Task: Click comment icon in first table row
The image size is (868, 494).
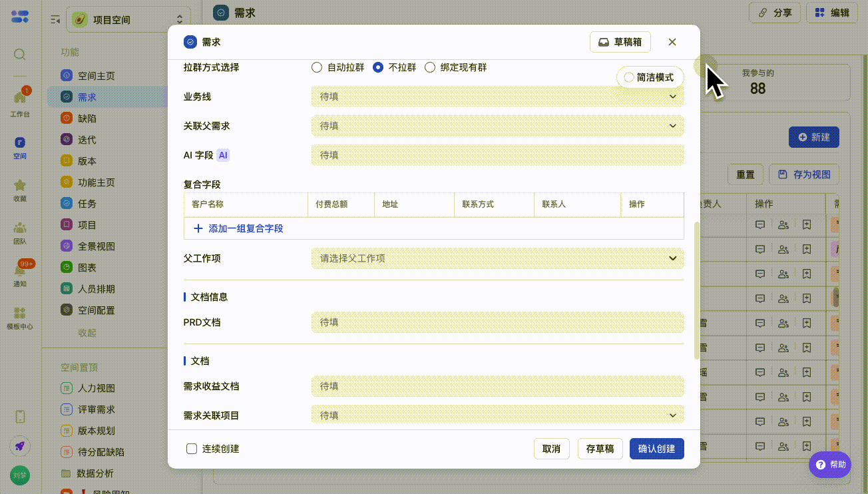Action: click(759, 225)
